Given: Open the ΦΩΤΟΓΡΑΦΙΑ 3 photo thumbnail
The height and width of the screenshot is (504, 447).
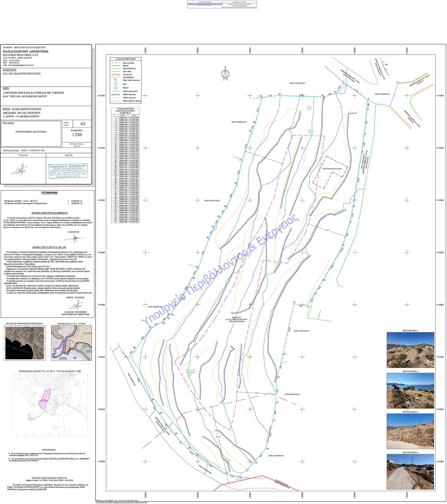Looking at the screenshot, I should (x=410, y=431).
